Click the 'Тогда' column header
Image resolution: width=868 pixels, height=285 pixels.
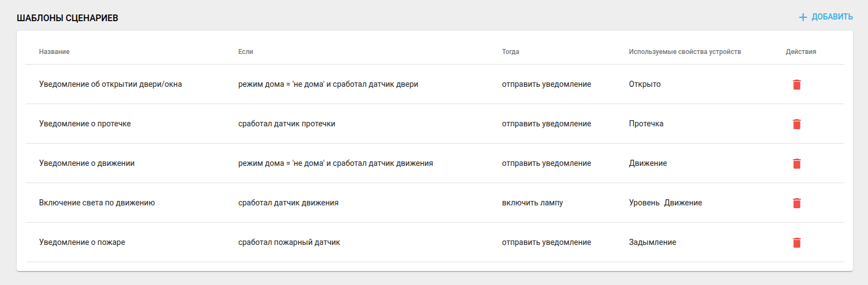(510, 52)
